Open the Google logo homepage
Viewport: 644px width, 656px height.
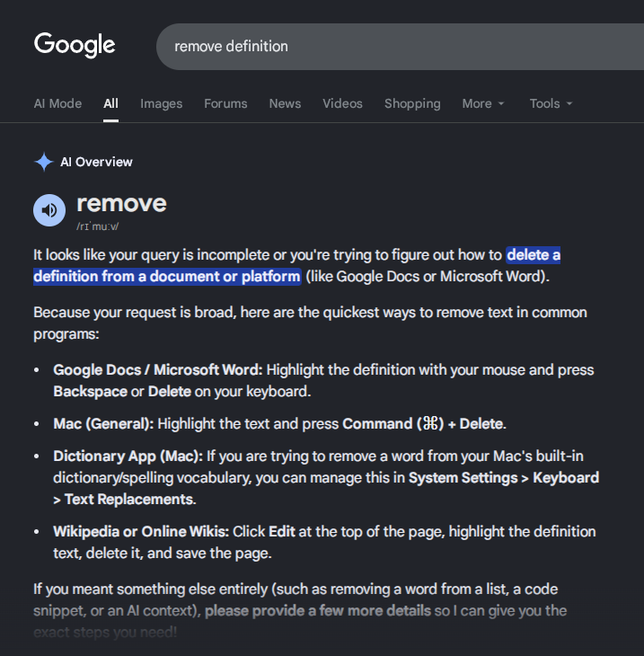coord(75,45)
